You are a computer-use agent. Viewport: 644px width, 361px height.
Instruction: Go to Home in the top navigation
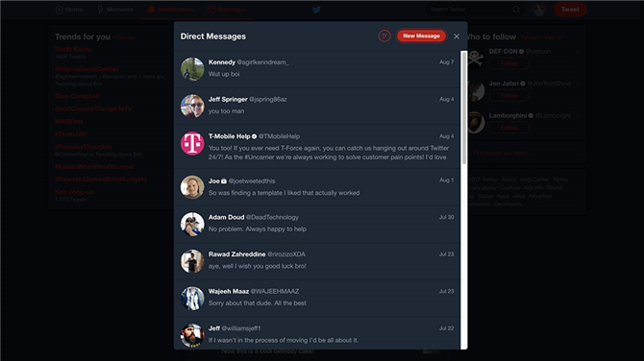point(69,10)
